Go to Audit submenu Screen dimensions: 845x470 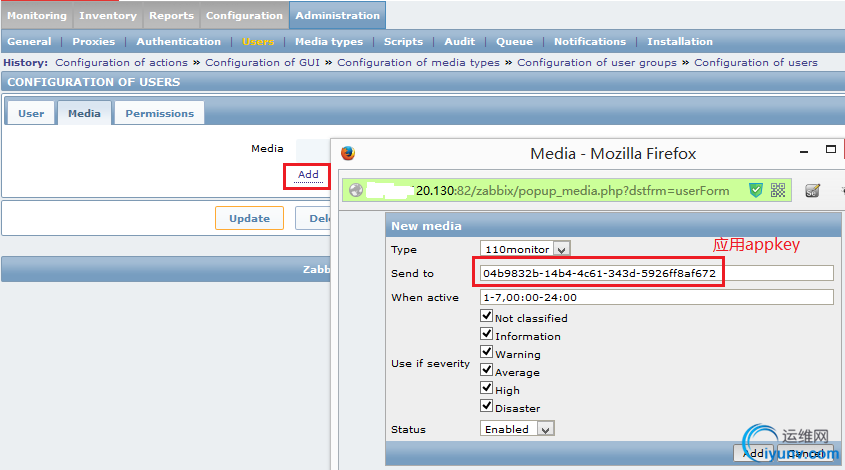tap(460, 42)
